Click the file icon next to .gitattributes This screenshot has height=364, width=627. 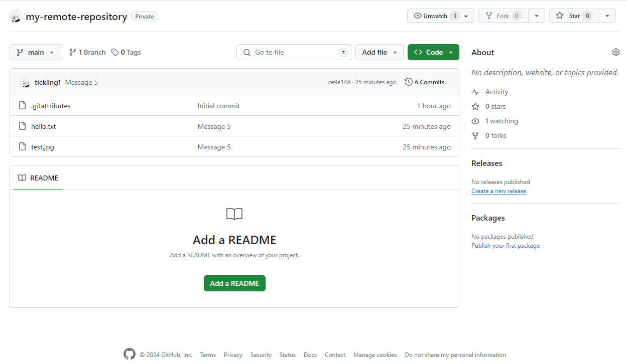(x=22, y=106)
